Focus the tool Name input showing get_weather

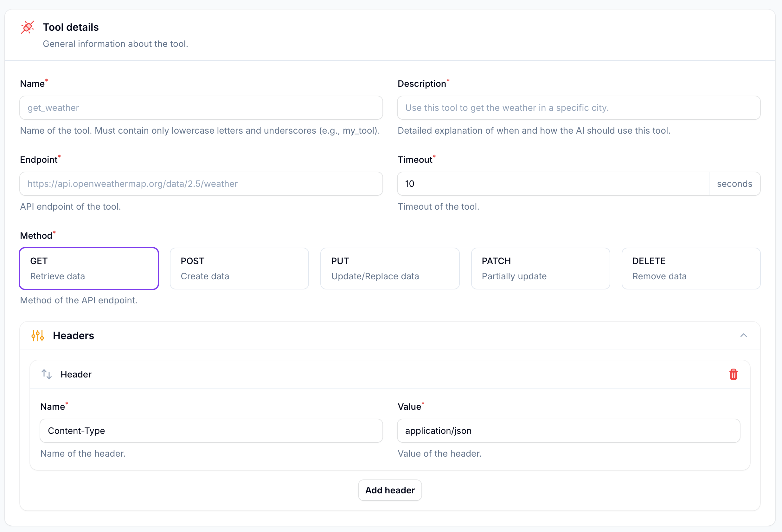(201, 108)
